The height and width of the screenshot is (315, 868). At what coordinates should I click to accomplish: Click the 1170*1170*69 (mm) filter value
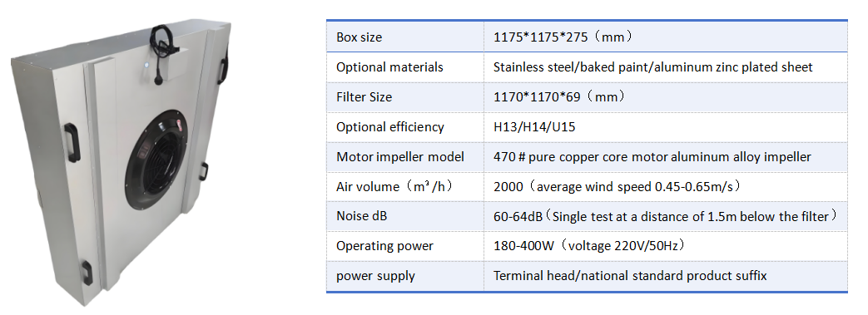(560, 97)
